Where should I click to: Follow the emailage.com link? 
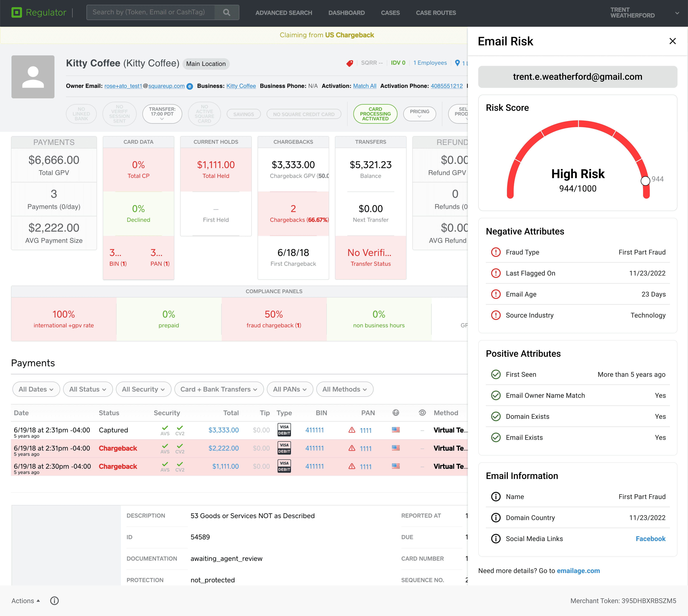(x=578, y=571)
